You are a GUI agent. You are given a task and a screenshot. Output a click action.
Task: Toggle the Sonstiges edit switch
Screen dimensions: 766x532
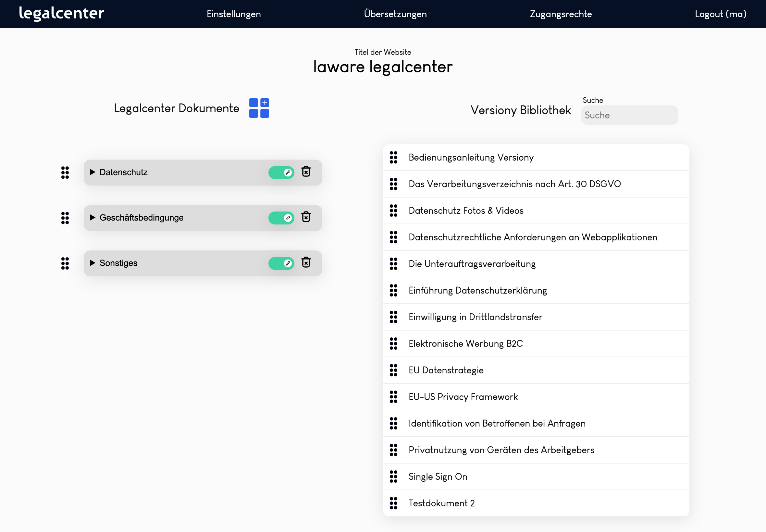[x=281, y=263]
